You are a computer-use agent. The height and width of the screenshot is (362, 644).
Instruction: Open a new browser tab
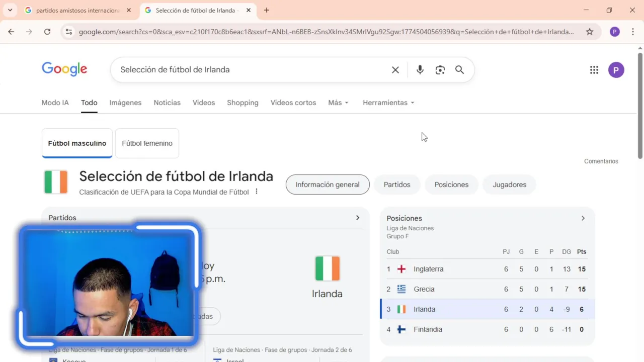[x=267, y=10]
